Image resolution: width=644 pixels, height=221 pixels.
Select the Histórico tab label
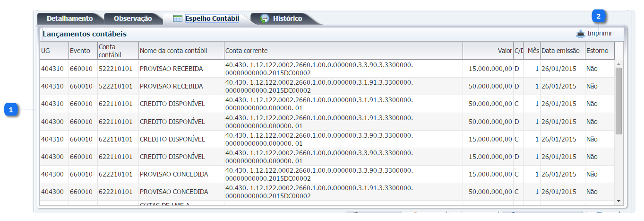pos(287,18)
